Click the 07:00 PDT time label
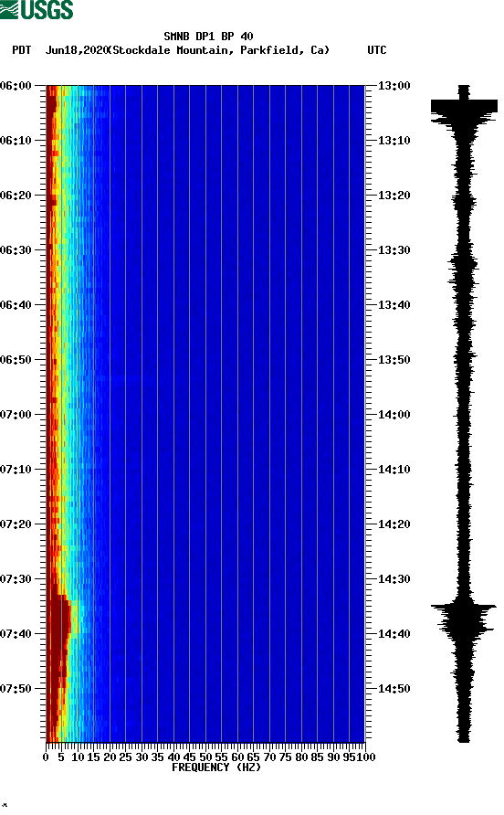The height and width of the screenshot is (815, 504). click(16, 415)
